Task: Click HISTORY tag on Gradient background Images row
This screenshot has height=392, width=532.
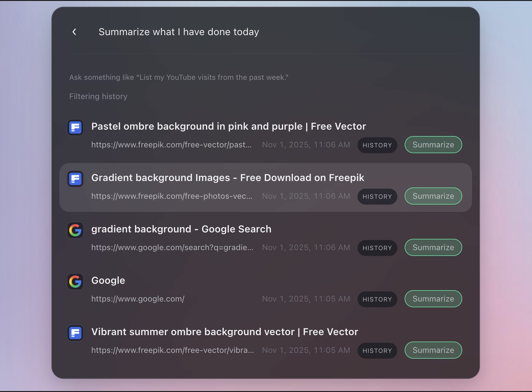Action: 377,197
